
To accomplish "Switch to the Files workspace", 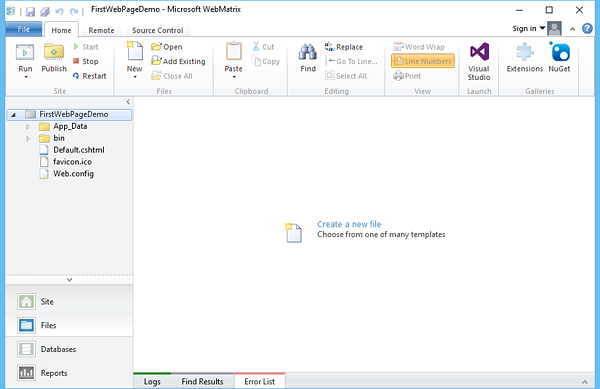I will (x=69, y=325).
